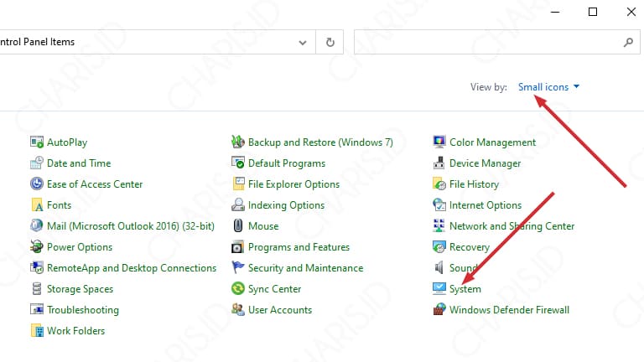The image size is (644, 362).
Task: Open the Power Options link
Action: (x=80, y=247)
